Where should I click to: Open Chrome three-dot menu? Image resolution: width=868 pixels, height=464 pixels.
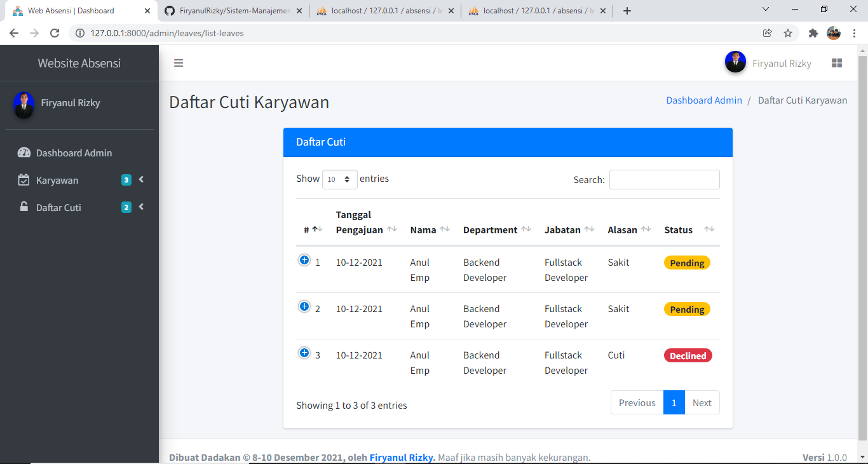(854, 33)
